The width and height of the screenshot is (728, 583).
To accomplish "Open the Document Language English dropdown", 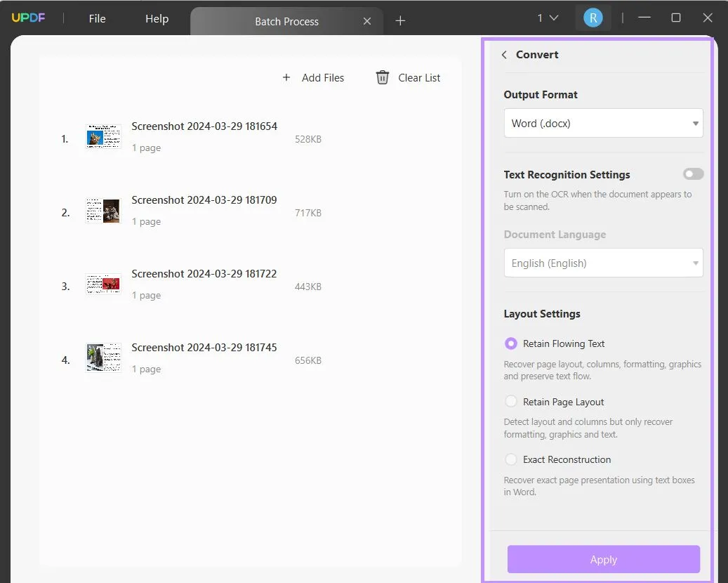I will pyautogui.click(x=603, y=263).
